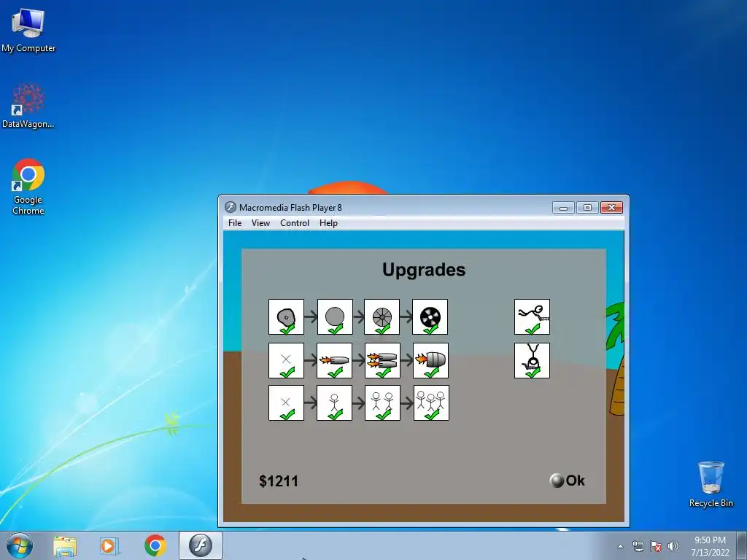Select the no-rocket X upgrade in the rocket row
This screenshot has width=747, height=560.
(x=286, y=360)
